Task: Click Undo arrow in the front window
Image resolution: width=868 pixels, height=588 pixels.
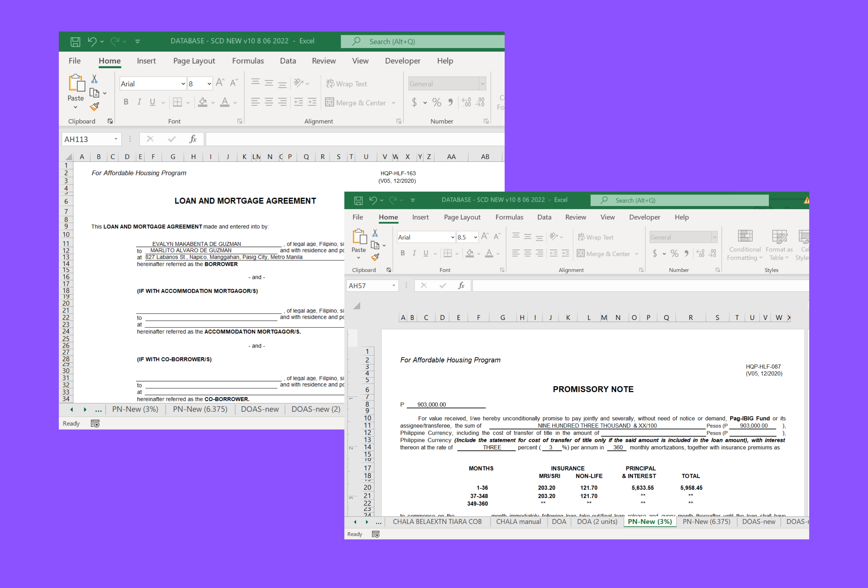Action: pos(373,200)
